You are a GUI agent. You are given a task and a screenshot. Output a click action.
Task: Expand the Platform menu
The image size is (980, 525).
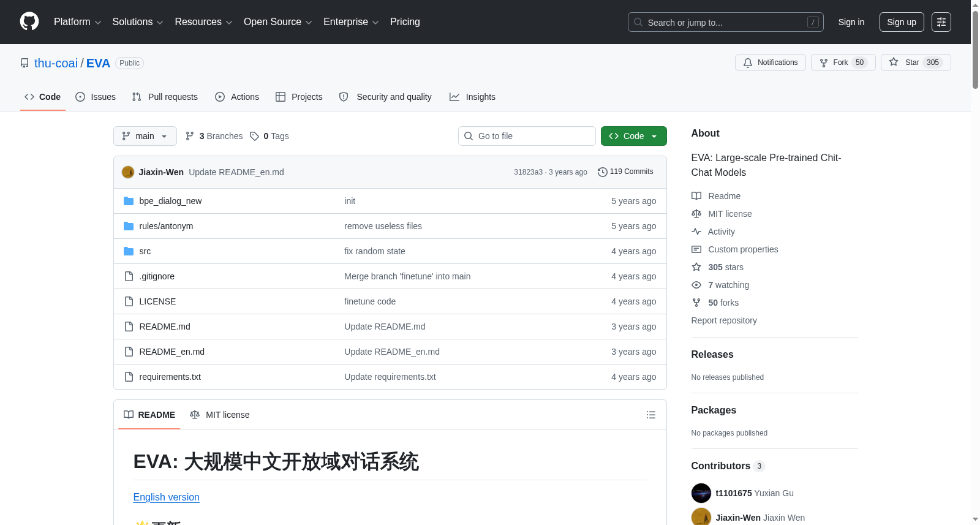[78, 22]
